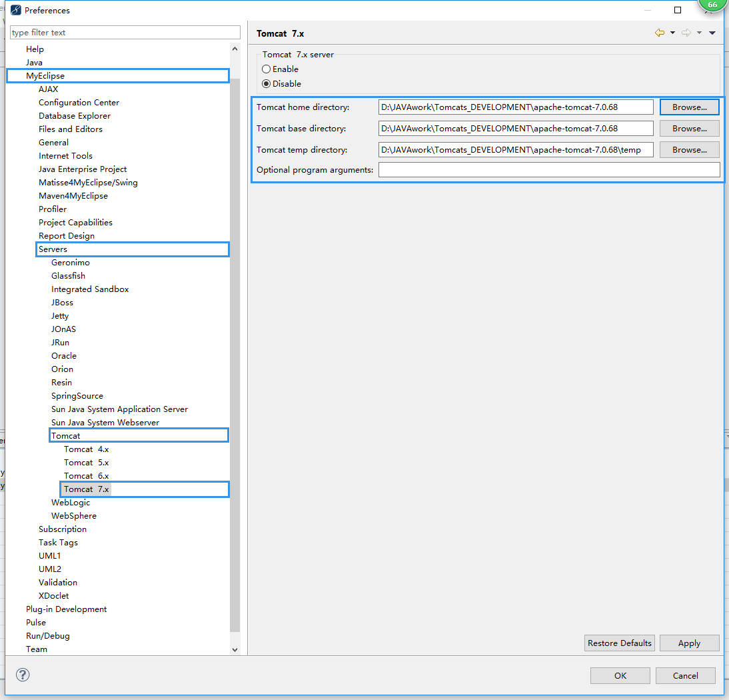The image size is (729, 700).
Task: Open the forward history dropdown arrow
Action: tap(699, 33)
